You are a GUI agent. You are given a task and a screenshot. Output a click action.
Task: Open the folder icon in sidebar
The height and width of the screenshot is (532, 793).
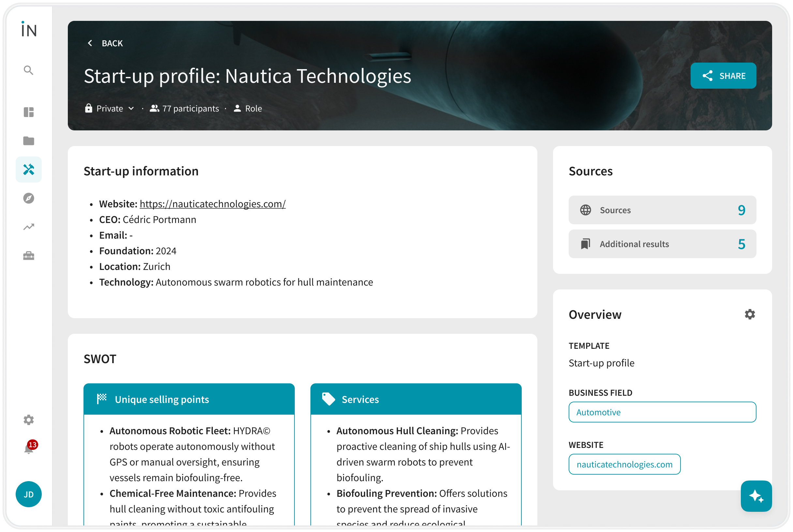(28, 140)
